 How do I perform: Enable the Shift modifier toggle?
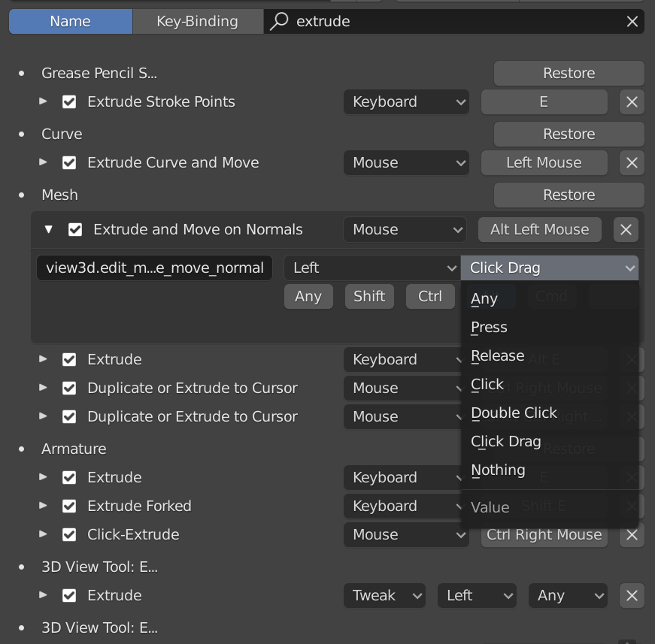coord(369,296)
